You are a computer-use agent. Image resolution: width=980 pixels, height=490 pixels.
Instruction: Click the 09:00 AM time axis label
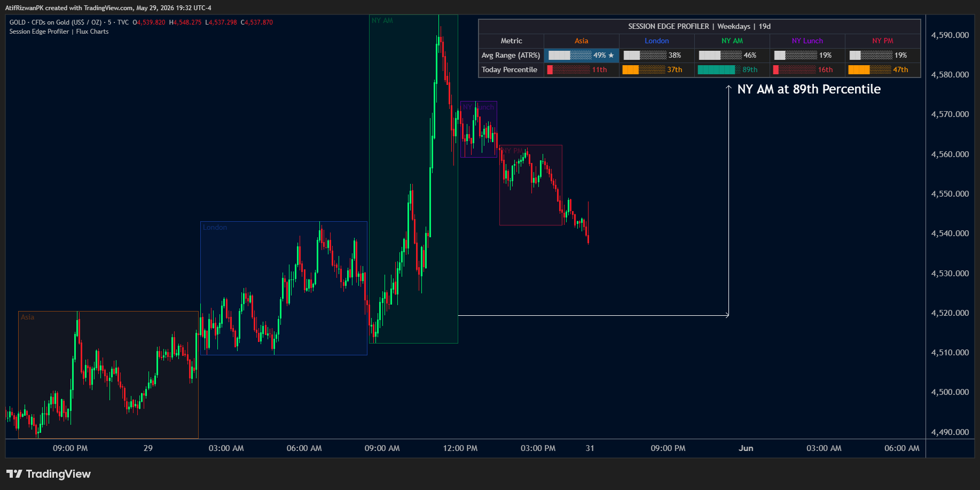[x=382, y=448]
